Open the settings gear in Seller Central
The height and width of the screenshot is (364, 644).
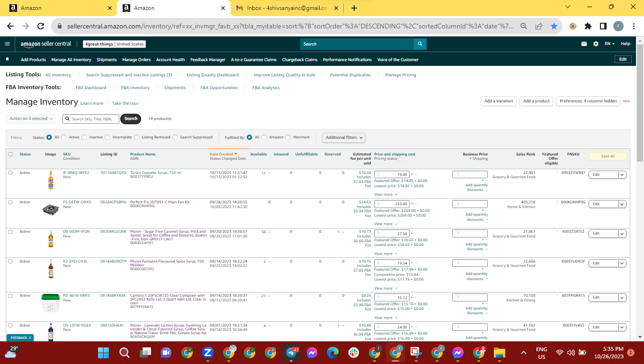click(596, 44)
